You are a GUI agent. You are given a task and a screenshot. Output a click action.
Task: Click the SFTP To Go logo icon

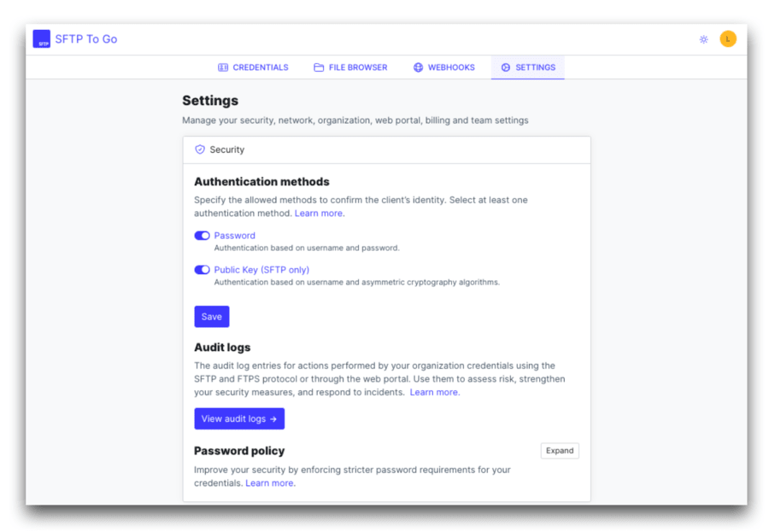tap(41, 38)
